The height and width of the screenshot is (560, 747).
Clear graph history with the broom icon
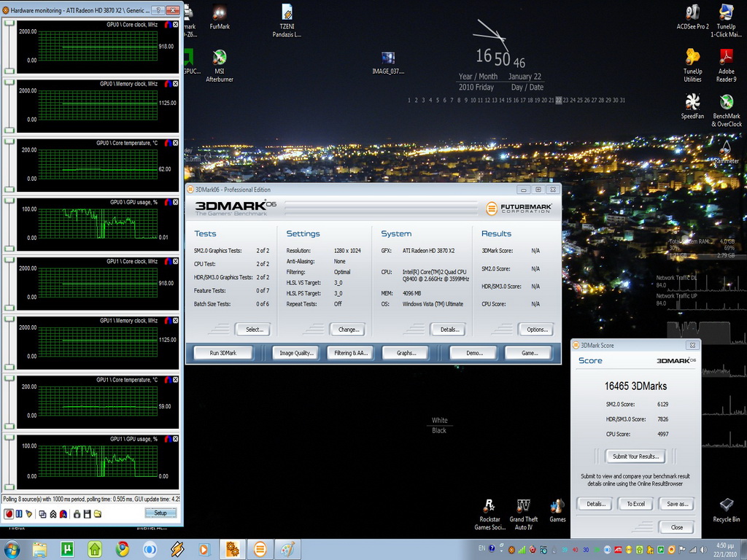tap(29, 514)
